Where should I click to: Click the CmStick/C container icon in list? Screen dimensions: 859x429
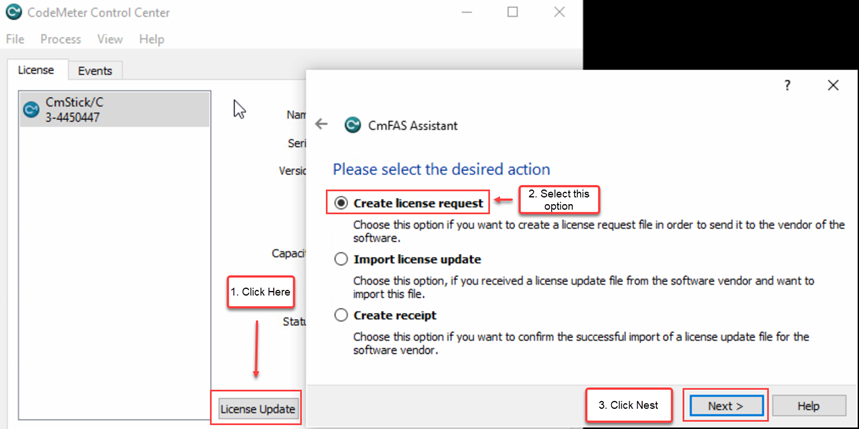(31, 110)
